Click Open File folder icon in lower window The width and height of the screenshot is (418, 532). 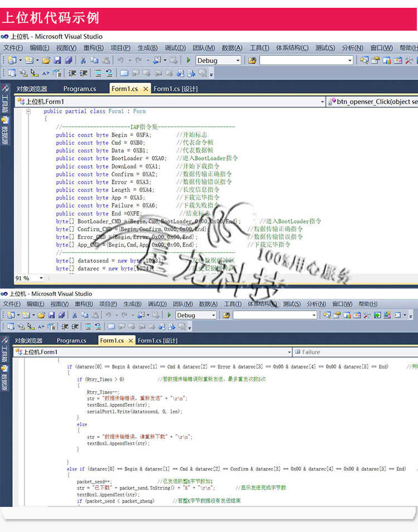click(x=41, y=315)
